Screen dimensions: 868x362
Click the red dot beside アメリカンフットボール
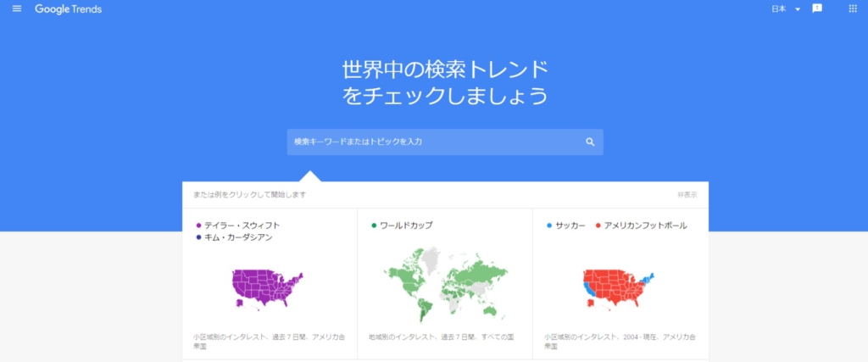point(598,226)
